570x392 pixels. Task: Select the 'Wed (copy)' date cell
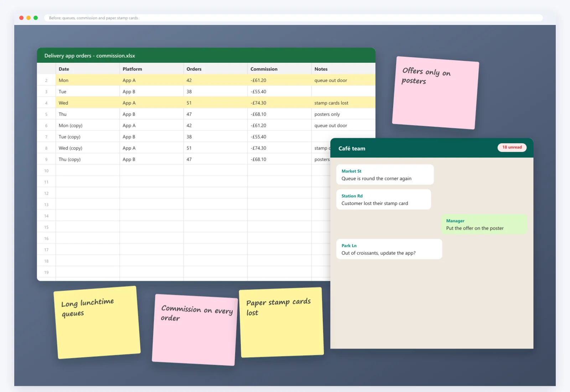[x=88, y=148]
